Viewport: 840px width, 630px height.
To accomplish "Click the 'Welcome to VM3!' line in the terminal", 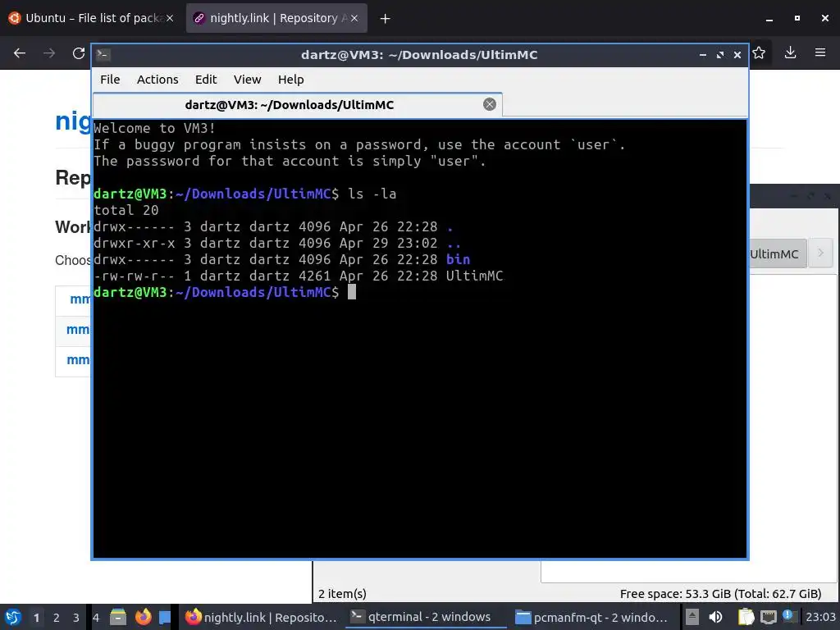I will 154,128.
